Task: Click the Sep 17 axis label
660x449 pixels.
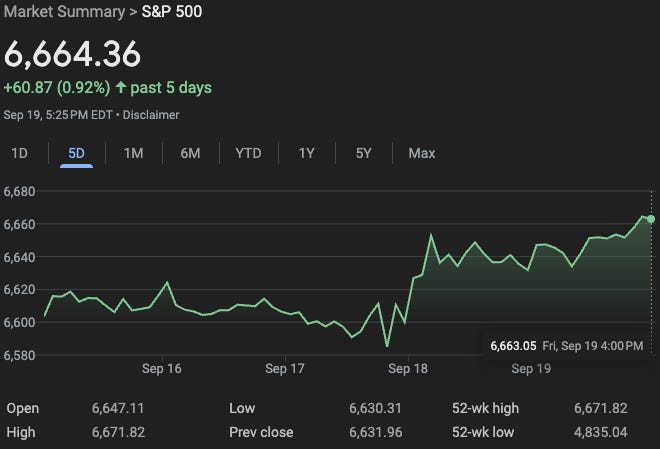Action: click(285, 369)
